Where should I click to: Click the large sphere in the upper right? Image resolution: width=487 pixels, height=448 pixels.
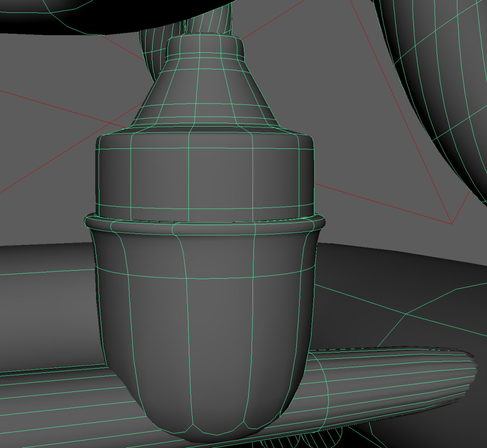442,71
